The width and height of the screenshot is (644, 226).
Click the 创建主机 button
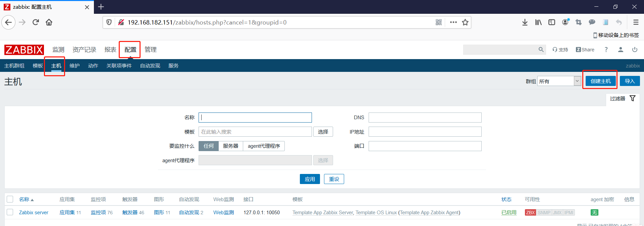(x=601, y=81)
